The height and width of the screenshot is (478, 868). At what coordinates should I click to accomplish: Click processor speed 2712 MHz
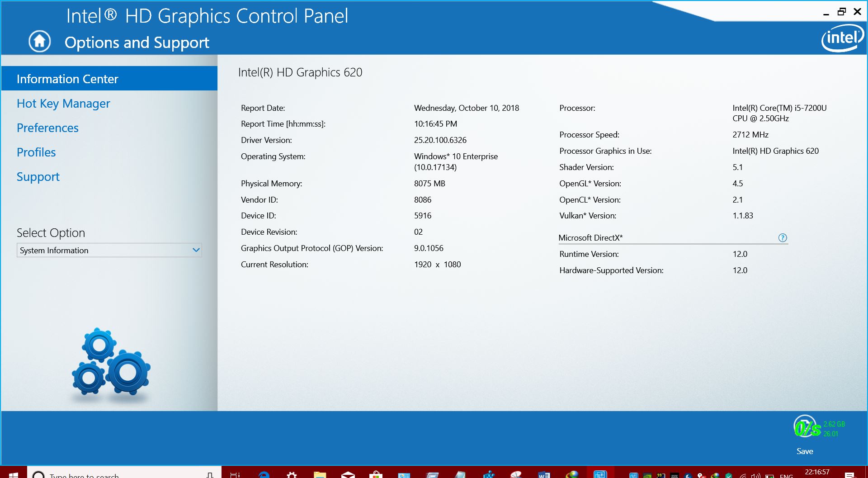[x=750, y=135]
